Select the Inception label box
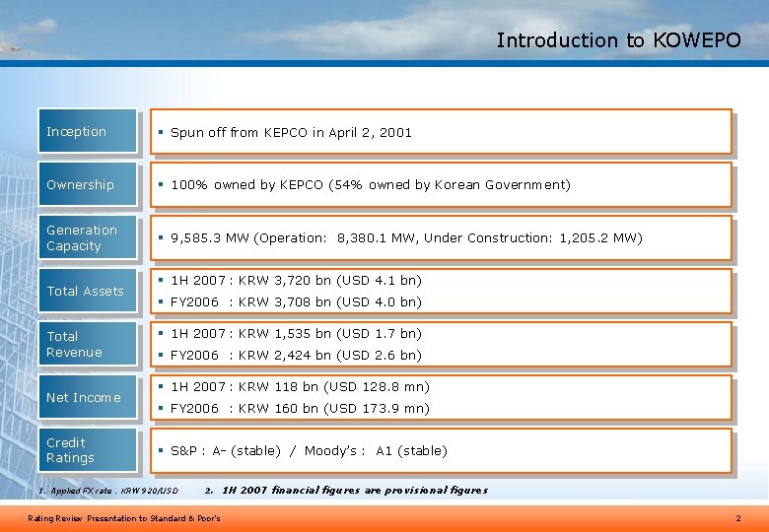This screenshot has width=769, height=532. tap(88, 131)
